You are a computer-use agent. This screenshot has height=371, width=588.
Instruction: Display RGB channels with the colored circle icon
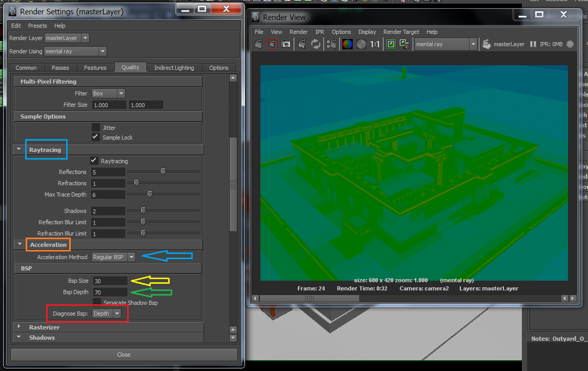point(347,44)
